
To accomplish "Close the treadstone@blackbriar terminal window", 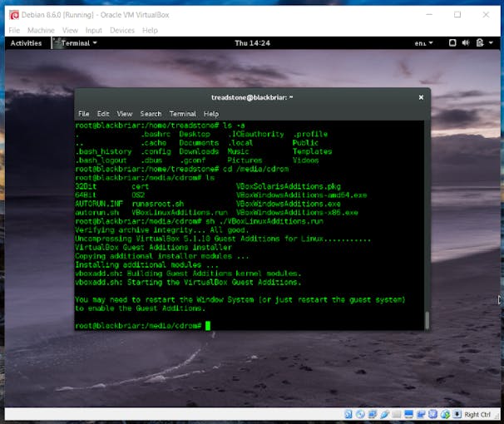I will [421, 97].
